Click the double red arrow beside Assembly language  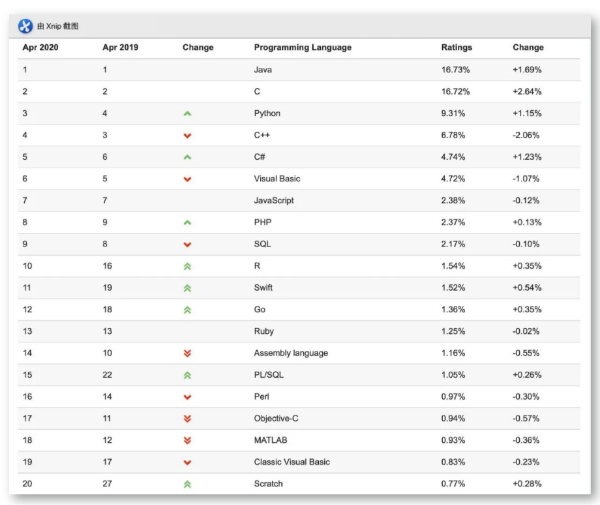187,353
